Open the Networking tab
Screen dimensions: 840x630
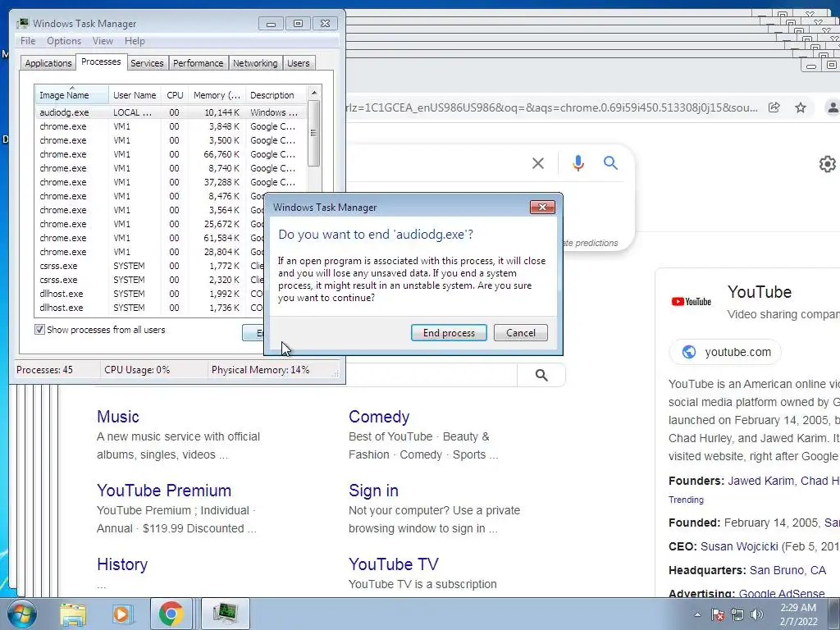[255, 63]
